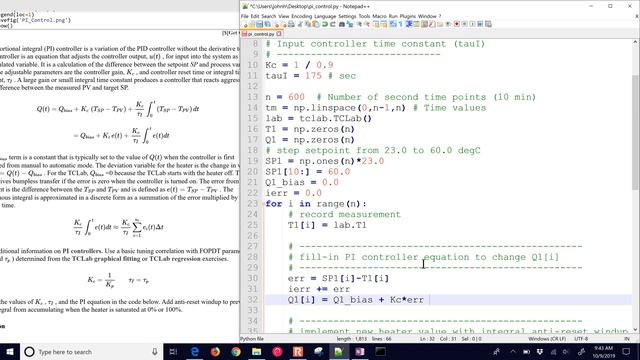This screenshot has height=360, width=640.
Task: Click 'UTF-8' encoding in status bar
Action: point(581,339)
